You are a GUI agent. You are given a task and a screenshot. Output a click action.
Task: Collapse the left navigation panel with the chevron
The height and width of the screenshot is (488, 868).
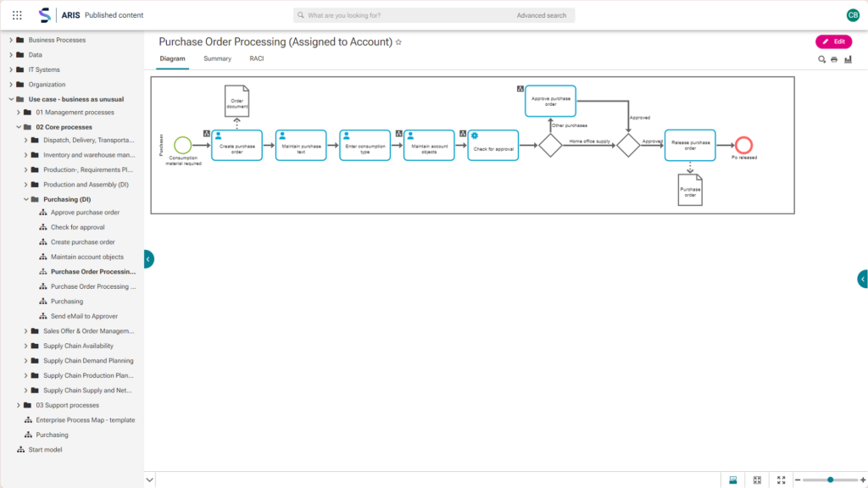(148, 259)
